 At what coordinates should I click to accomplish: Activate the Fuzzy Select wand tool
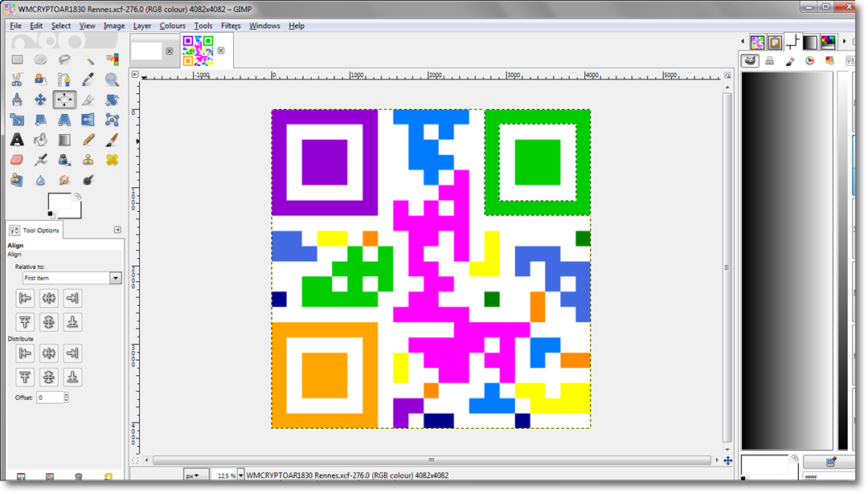pyautogui.click(x=88, y=59)
